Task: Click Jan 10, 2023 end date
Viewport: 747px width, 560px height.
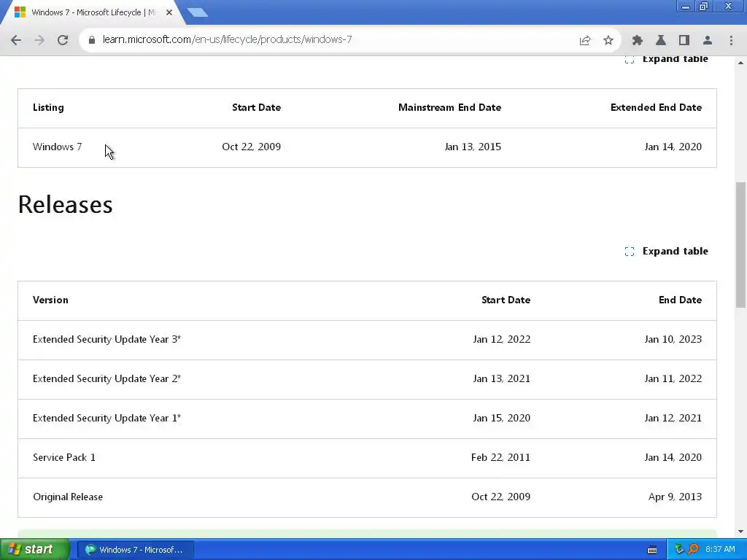Action: click(x=673, y=339)
